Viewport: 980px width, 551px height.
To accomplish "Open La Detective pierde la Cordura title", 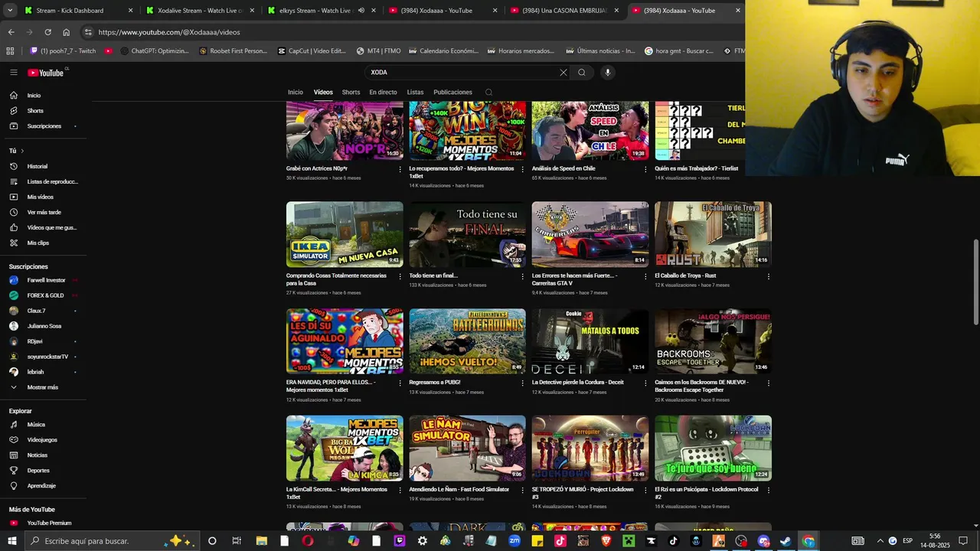I will [x=577, y=383].
